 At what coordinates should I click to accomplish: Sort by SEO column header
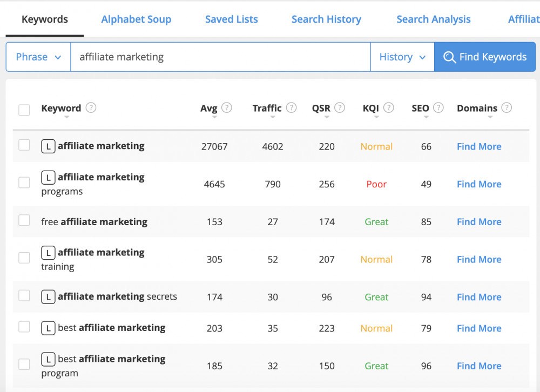pos(420,108)
